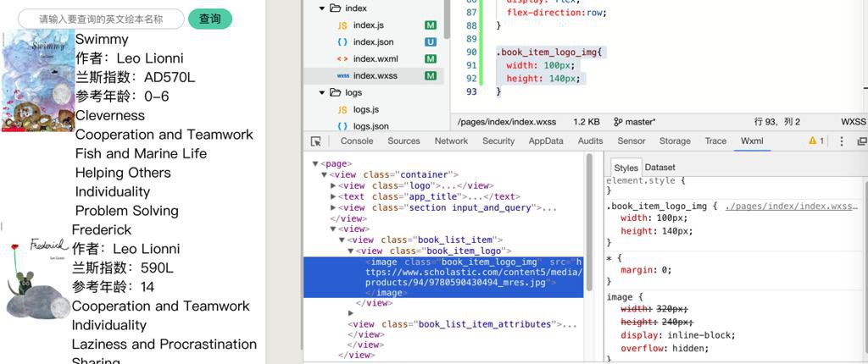This screenshot has height=364, width=868.
Task: Select index.wxml in file tree
Action: coord(374,58)
